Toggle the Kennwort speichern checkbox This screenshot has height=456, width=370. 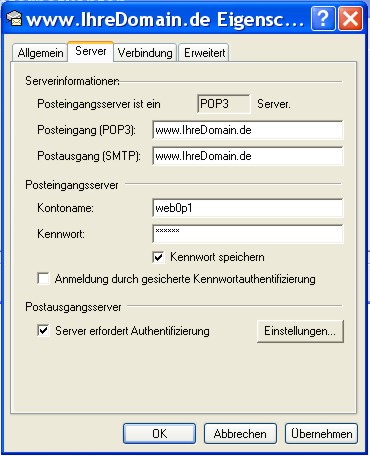pos(159,257)
